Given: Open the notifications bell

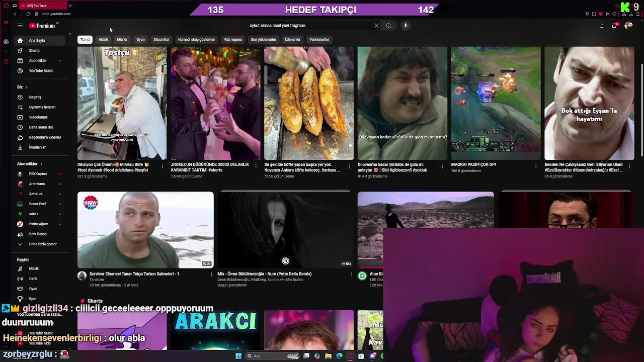Looking at the screenshot, I should coord(614,26).
